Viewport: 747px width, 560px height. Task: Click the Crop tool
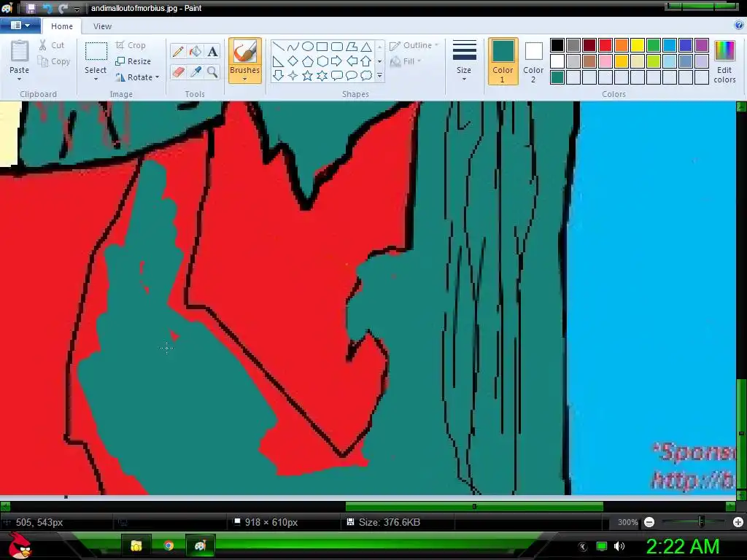pyautogui.click(x=131, y=45)
